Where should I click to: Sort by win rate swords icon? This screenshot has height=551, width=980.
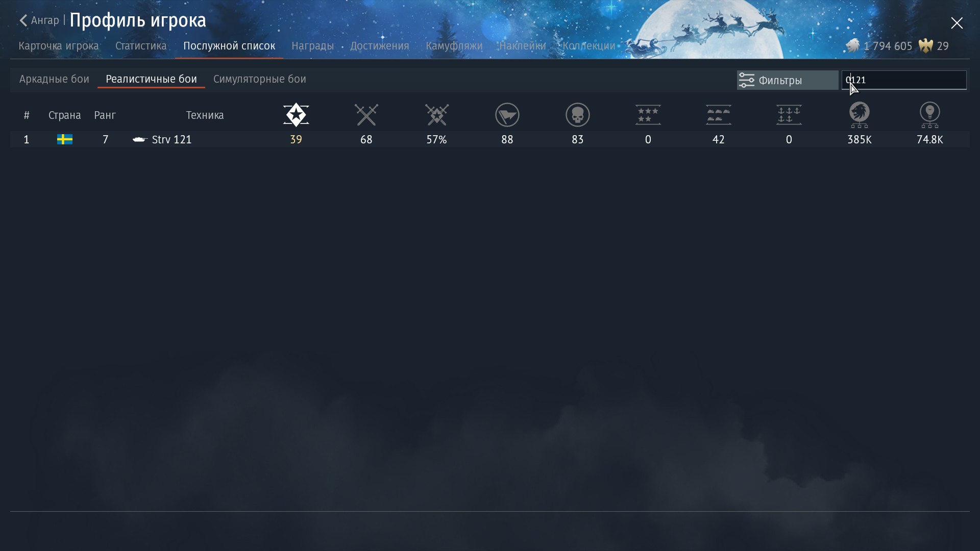(437, 115)
